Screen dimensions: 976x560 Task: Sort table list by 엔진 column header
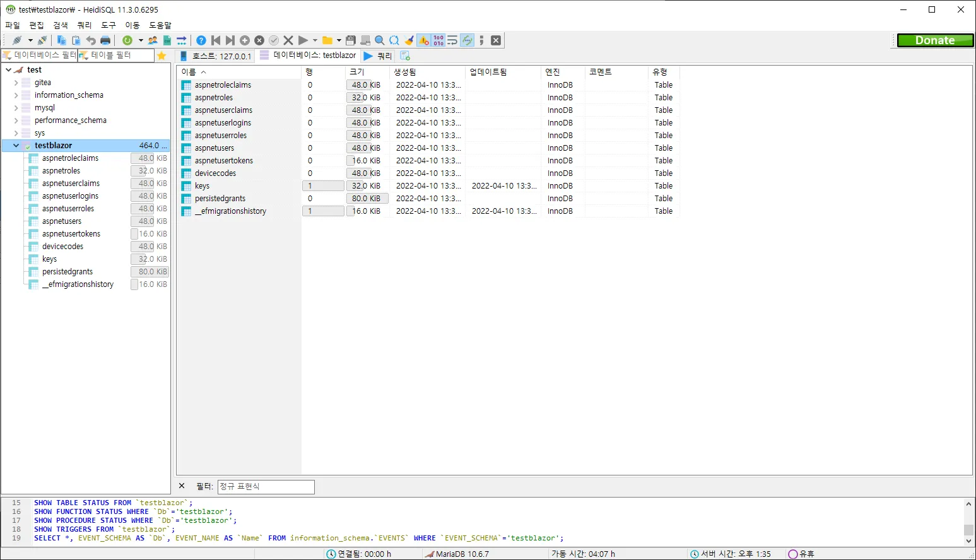[x=563, y=72]
